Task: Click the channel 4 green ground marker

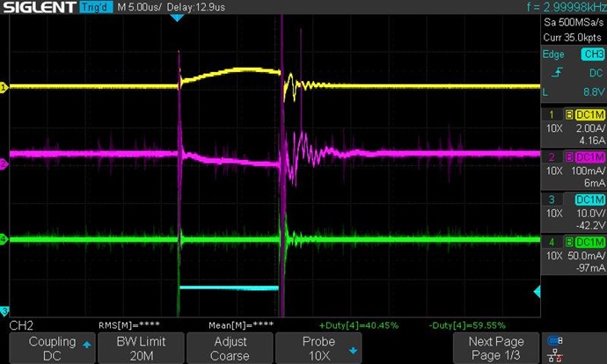Action: (4, 239)
